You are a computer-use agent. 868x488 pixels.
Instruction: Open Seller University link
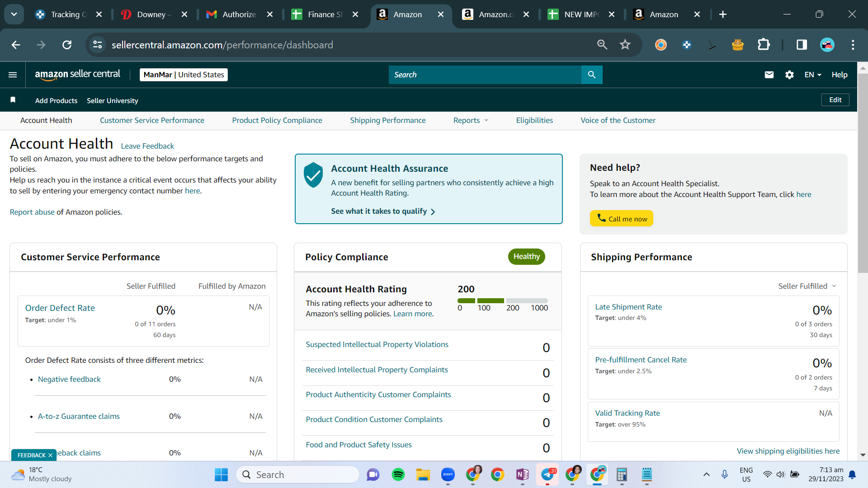point(113,100)
